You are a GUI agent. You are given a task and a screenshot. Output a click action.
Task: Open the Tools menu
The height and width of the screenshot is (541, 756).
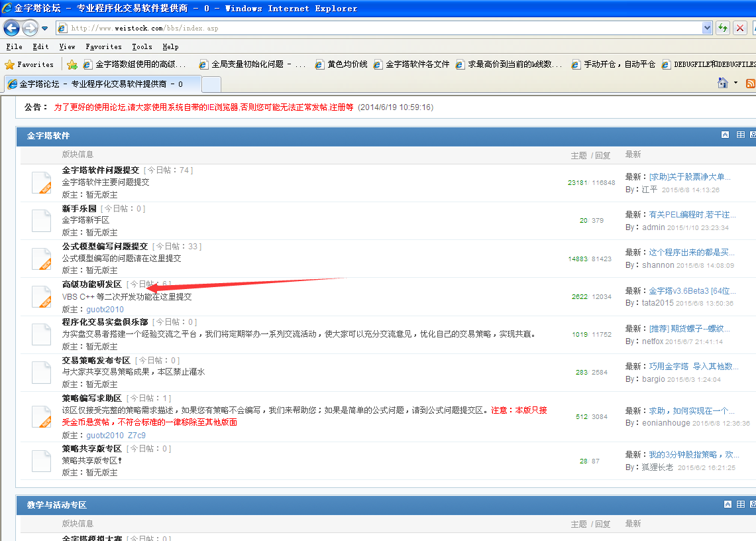tap(142, 47)
